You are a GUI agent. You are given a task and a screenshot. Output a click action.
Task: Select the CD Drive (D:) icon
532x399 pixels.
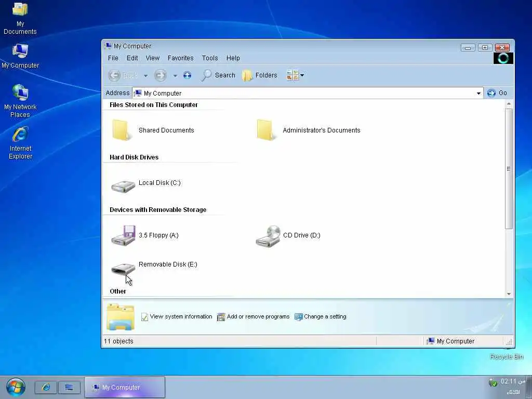click(268, 236)
